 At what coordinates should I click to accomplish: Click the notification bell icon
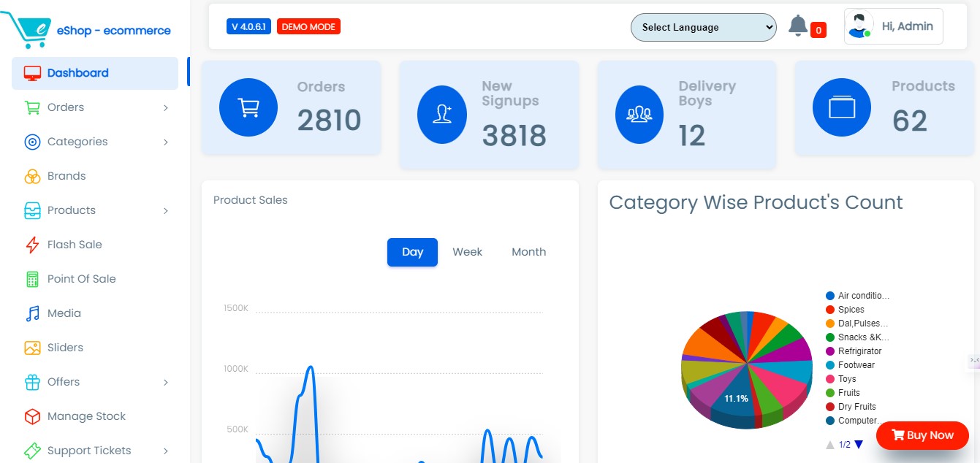click(798, 23)
